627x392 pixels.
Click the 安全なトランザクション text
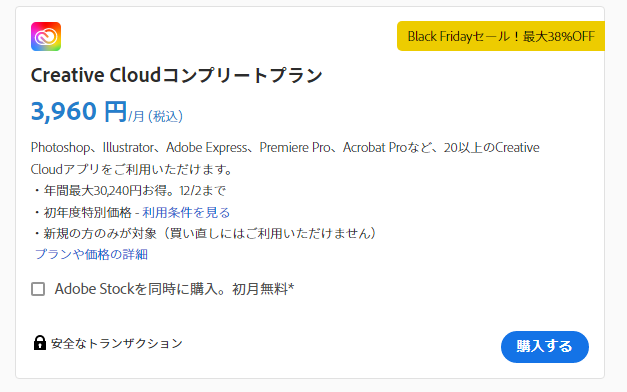117,343
